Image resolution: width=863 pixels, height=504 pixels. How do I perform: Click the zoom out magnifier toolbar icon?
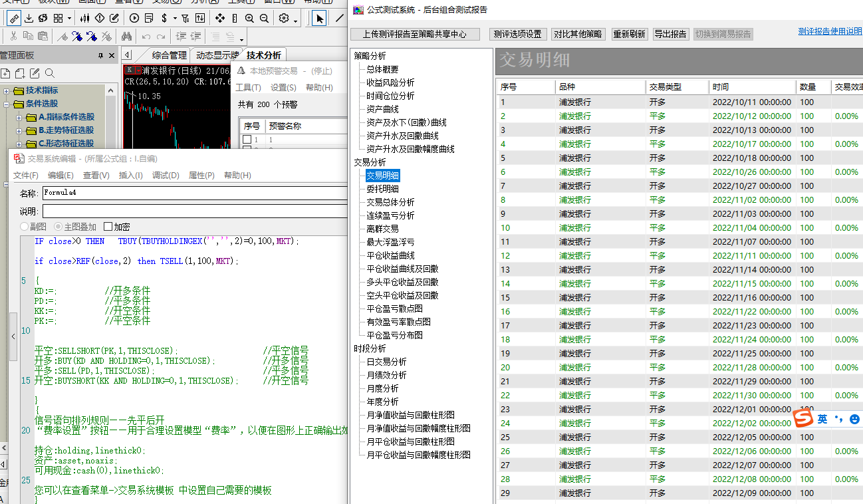pos(265,18)
